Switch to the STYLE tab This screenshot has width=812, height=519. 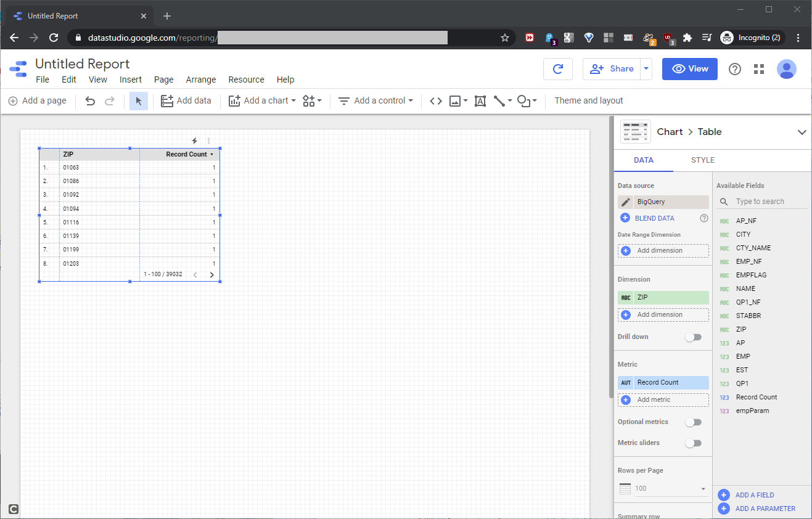point(702,160)
